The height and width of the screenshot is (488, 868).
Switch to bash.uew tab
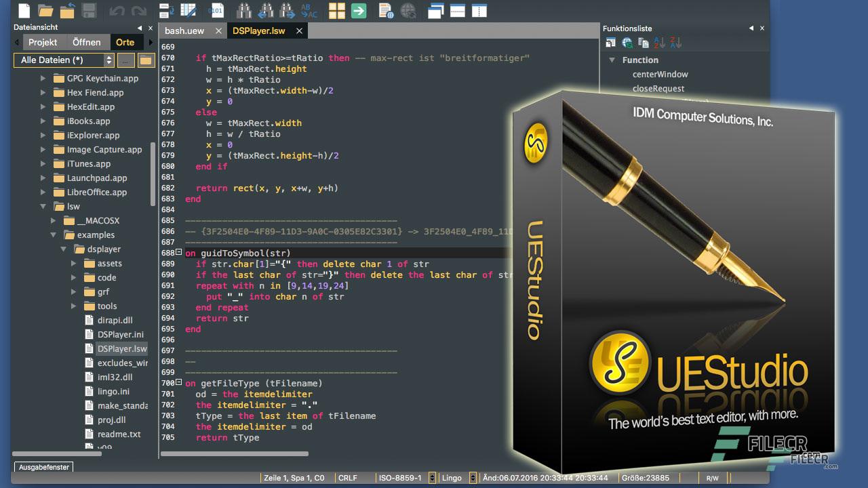(x=184, y=30)
